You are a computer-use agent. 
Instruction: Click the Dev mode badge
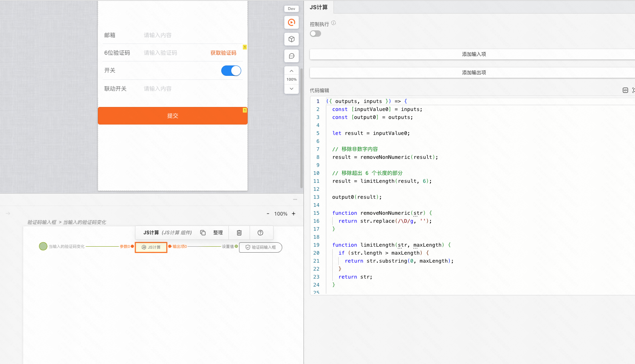pyautogui.click(x=292, y=9)
